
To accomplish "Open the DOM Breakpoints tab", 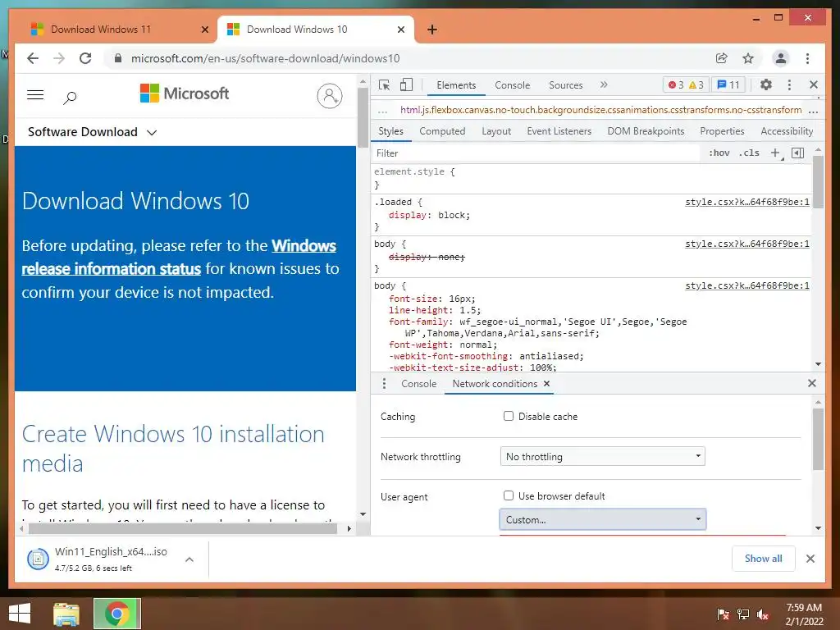I will click(646, 131).
